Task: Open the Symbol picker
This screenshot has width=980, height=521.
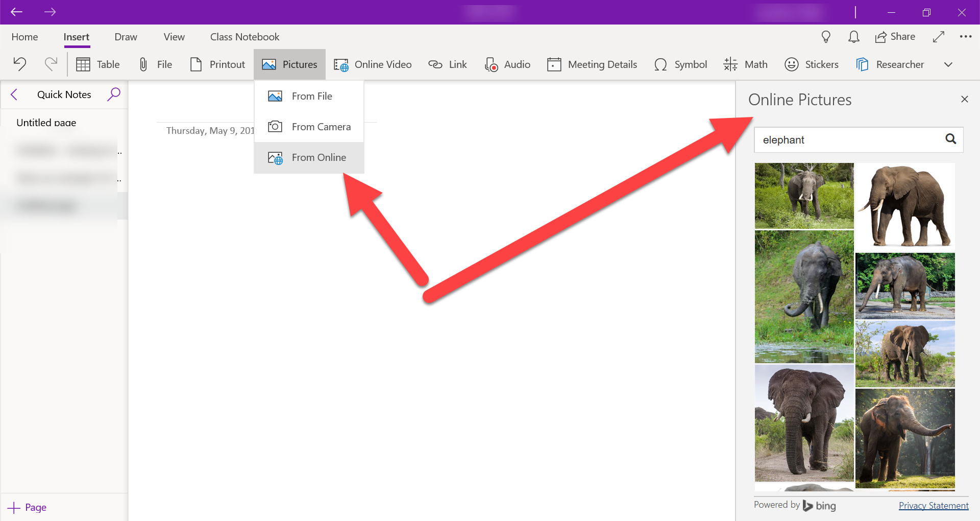Action: [x=680, y=64]
